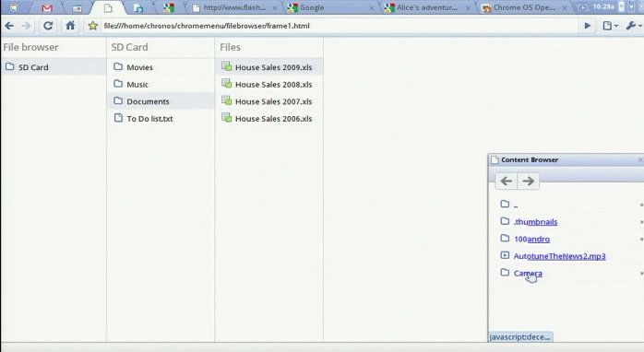644x352 pixels.
Task: Go back in Content Browser
Action: pos(506,181)
